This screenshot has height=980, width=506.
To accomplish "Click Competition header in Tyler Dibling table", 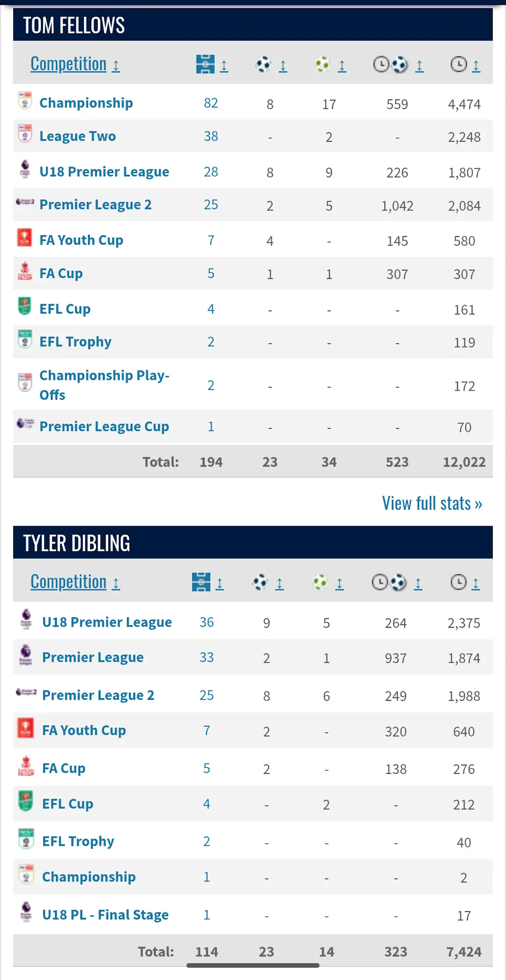I will 69,582.
